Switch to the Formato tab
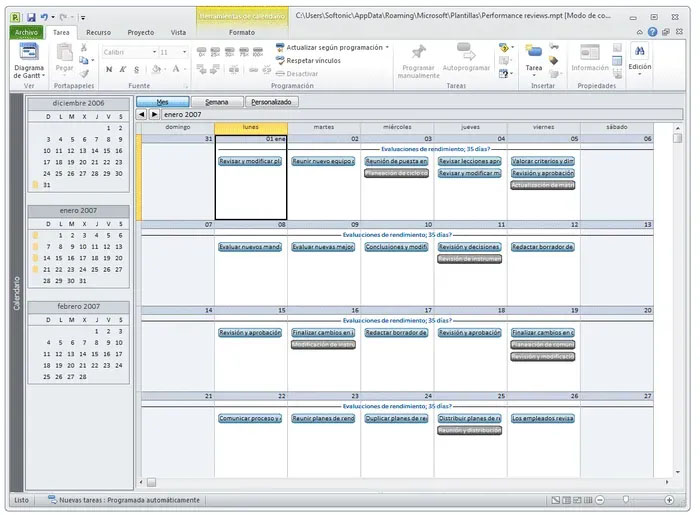 pos(242,32)
